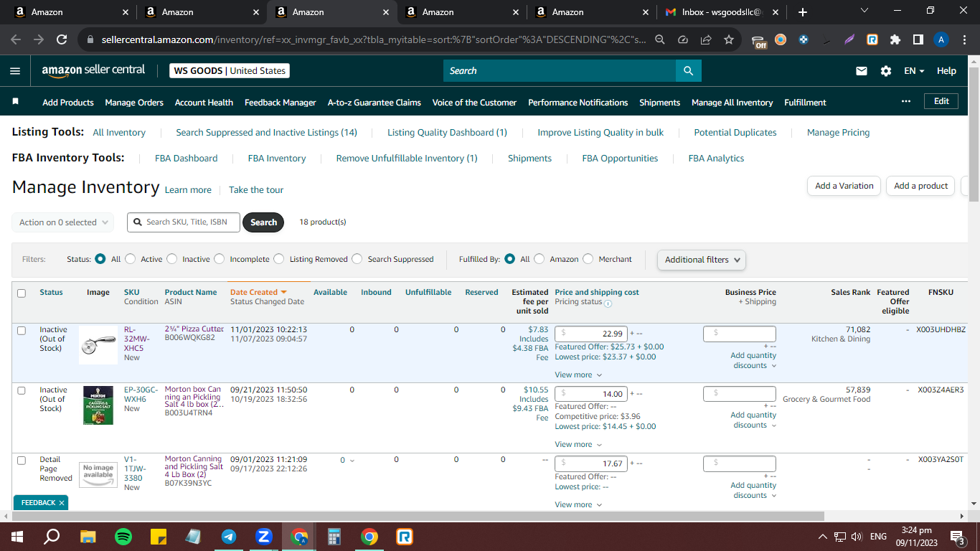Switch to the Gmail Inbox tab
Screen dimensions: 980x551
pyautogui.click(x=720, y=12)
